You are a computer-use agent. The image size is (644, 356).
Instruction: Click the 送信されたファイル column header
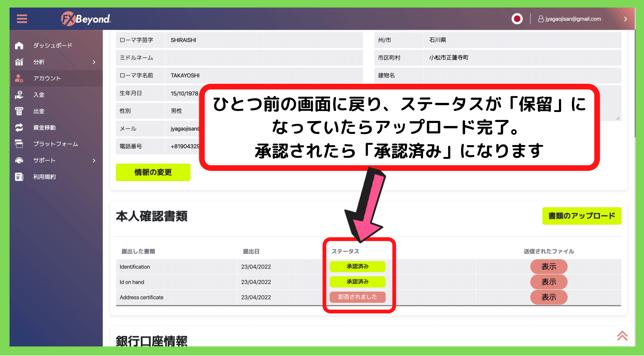(549, 251)
